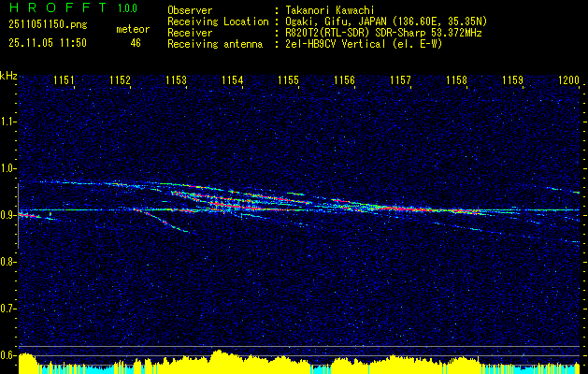Click the 0.8 kHz frequency label
This screenshot has width=588, height=374.
coord(8,262)
